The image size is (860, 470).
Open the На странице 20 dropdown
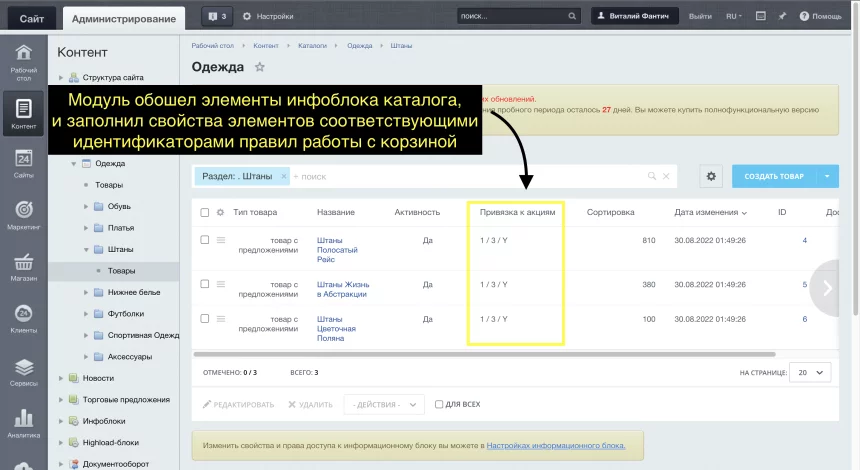click(x=809, y=372)
